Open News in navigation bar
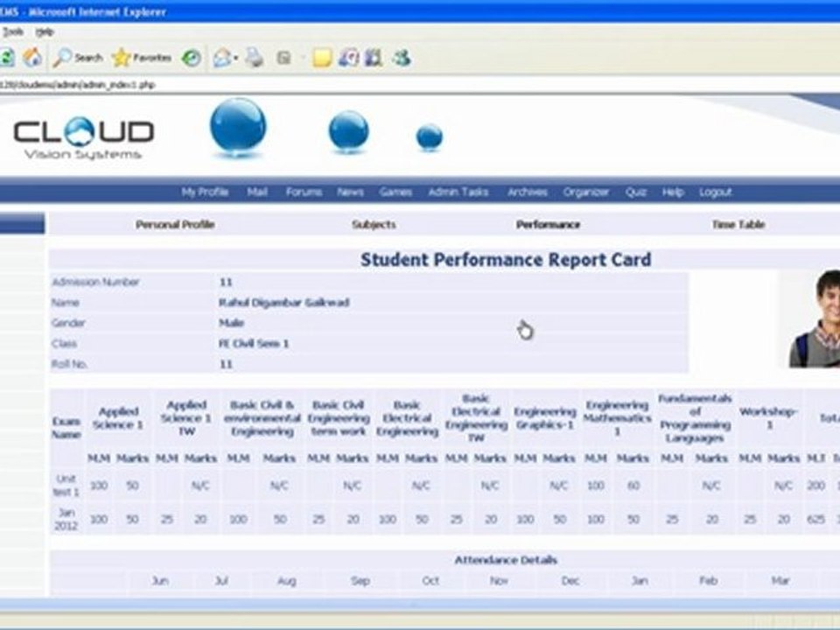 pos(350,192)
